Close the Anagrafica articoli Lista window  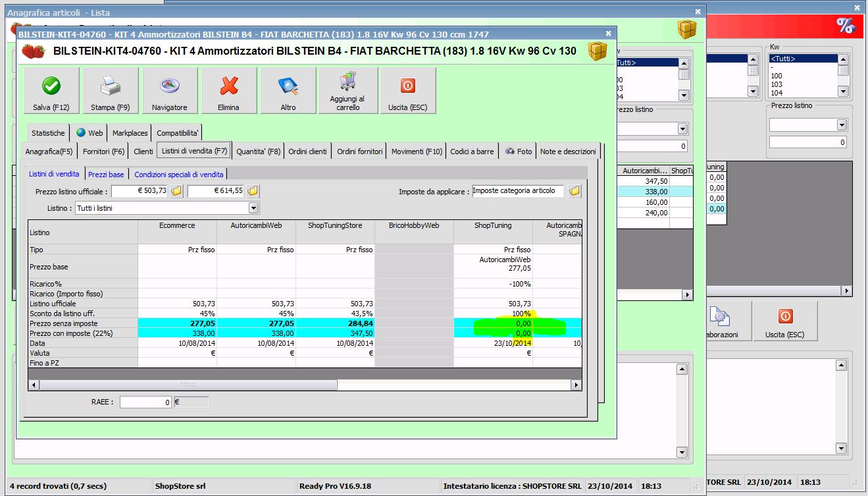(x=698, y=12)
